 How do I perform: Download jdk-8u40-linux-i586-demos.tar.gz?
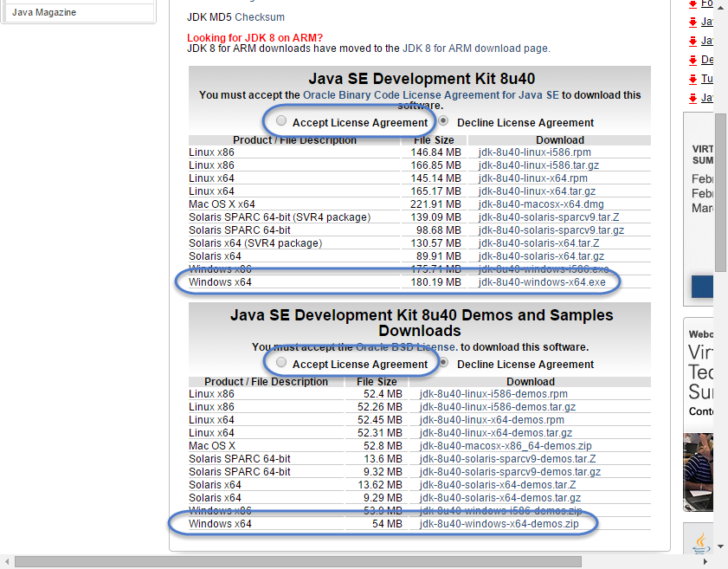[x=498, y=407]
